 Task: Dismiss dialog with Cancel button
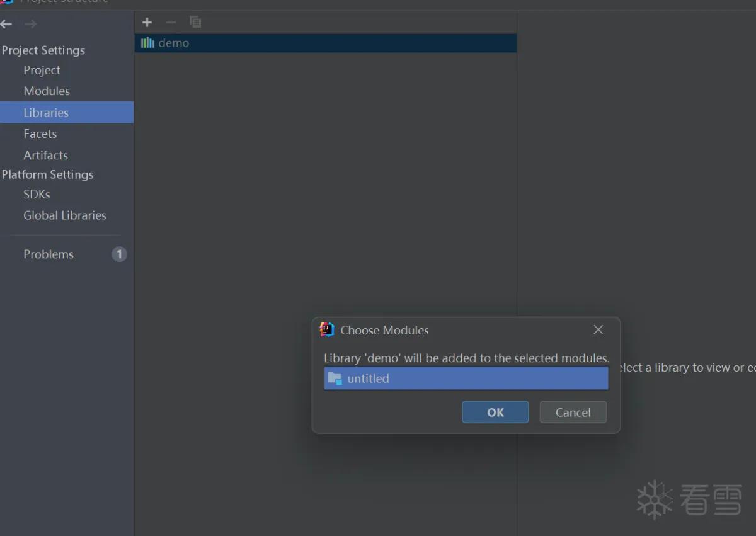click(x=573, y=413)
